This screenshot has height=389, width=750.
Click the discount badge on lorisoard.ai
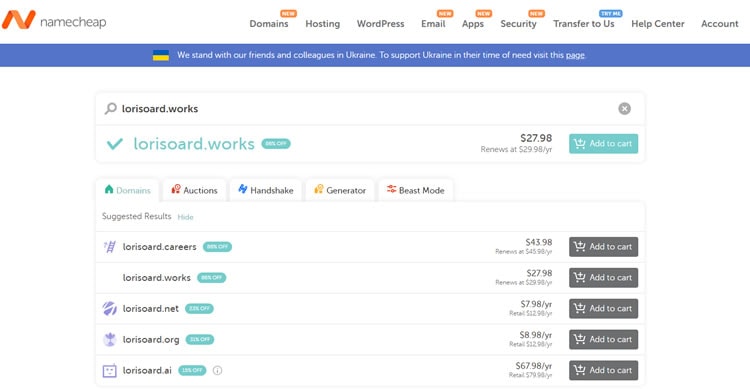[x=192, y=370]
